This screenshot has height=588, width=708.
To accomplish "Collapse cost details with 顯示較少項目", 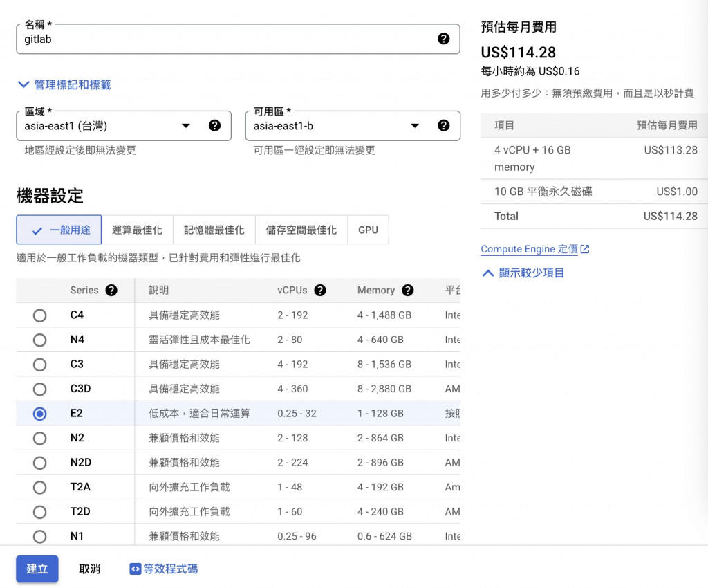I will point(523,273).
